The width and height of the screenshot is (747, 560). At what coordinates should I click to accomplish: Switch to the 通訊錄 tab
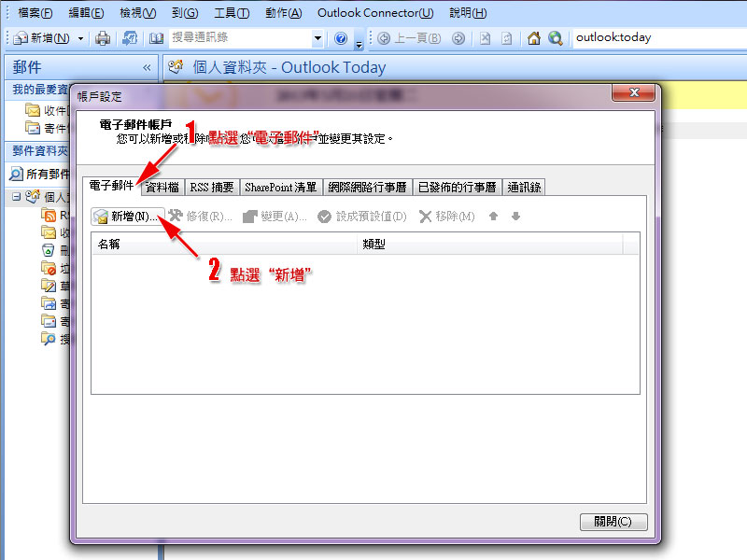524,188
